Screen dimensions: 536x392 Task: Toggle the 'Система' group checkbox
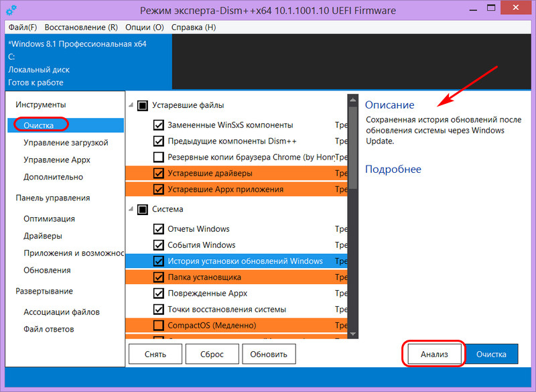point(143,209)
